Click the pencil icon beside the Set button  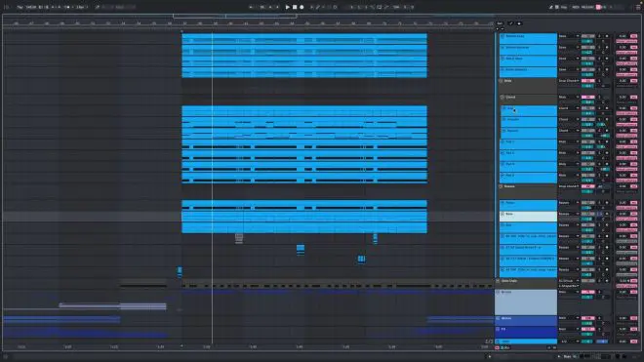click(510, 23)
